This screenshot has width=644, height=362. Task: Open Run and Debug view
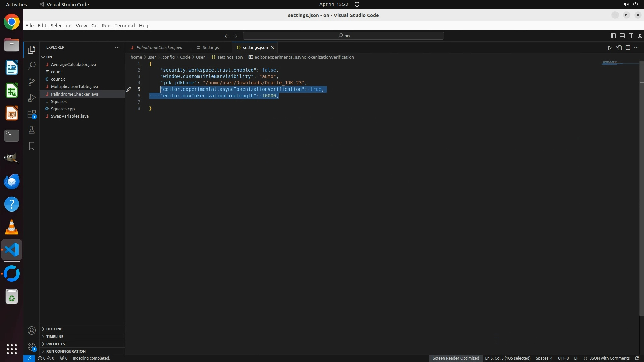[x=32, y=98]
